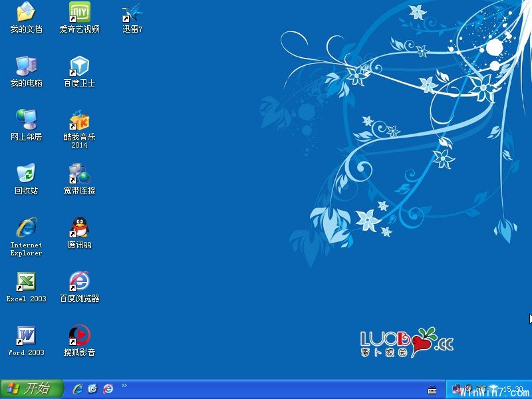Open the 开始 Start menu
This screenshot has height=399, width=532.
tap(31, 389)
